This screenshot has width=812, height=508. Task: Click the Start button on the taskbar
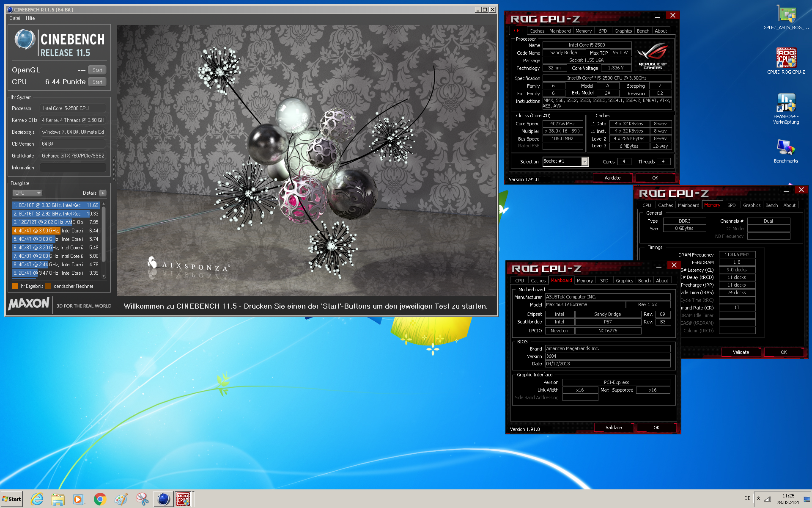[x=12, y=499]
